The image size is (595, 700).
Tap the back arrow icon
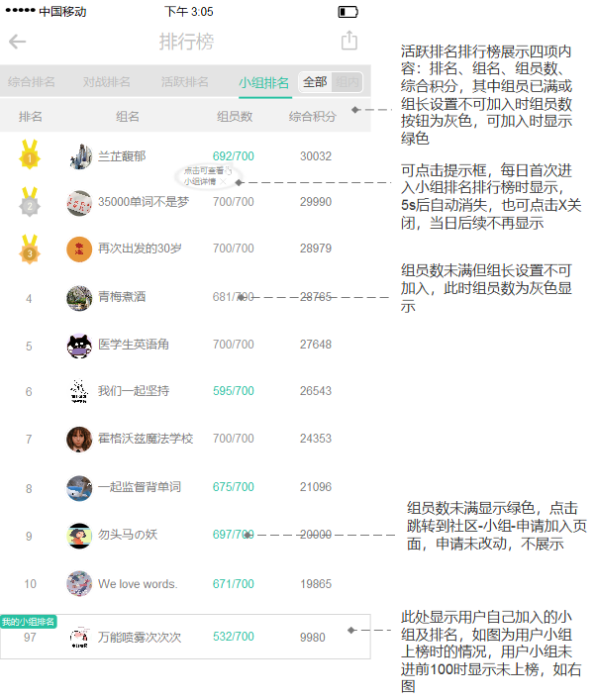(x=18, y=42)
